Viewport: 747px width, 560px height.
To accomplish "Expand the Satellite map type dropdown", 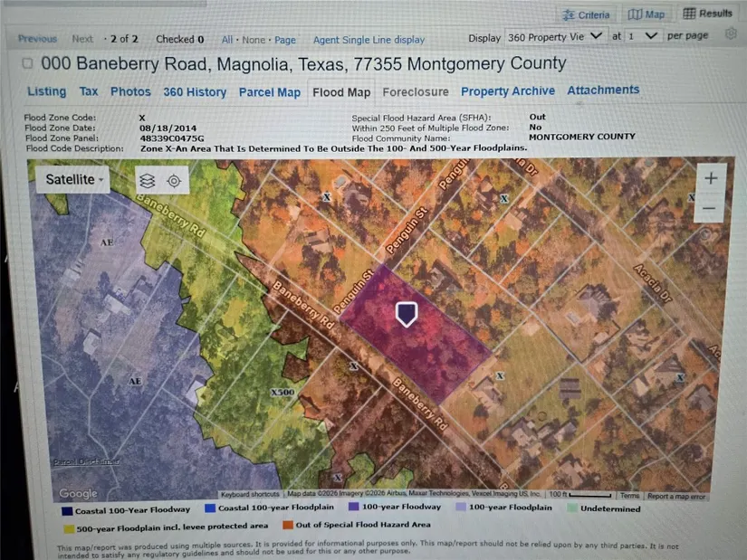I will click(x=73, y=180).
